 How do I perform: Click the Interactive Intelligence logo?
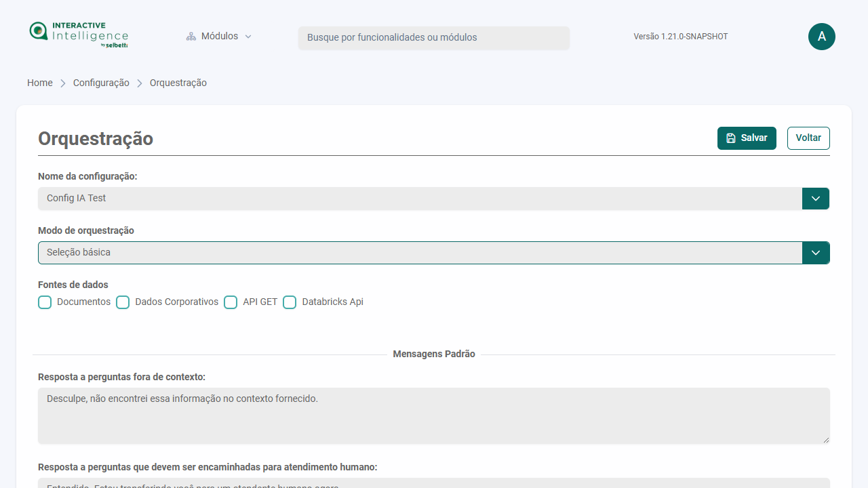(79, 35)
